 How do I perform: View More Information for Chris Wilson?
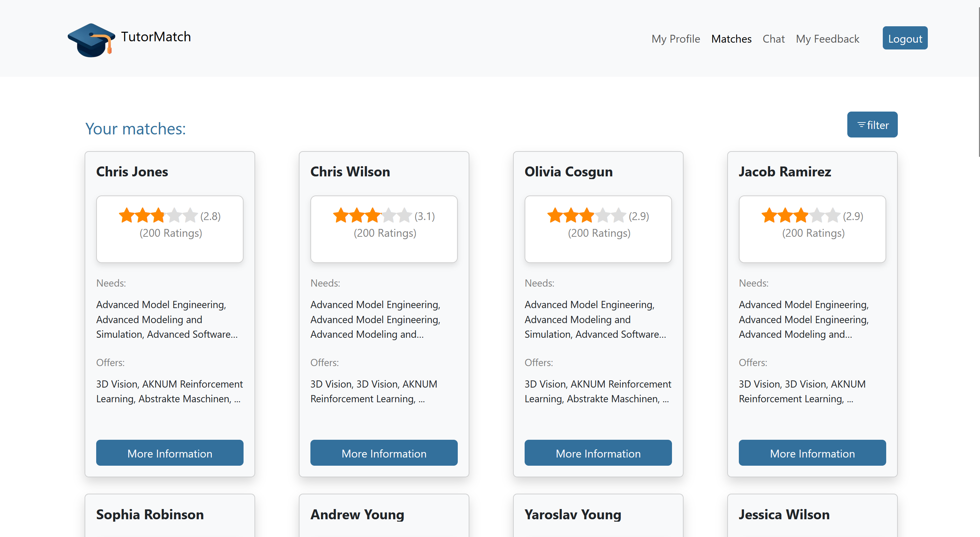point(384,453)
